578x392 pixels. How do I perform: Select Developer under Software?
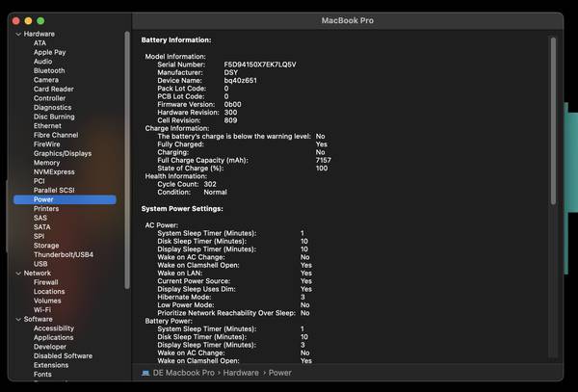coord(50,347)
